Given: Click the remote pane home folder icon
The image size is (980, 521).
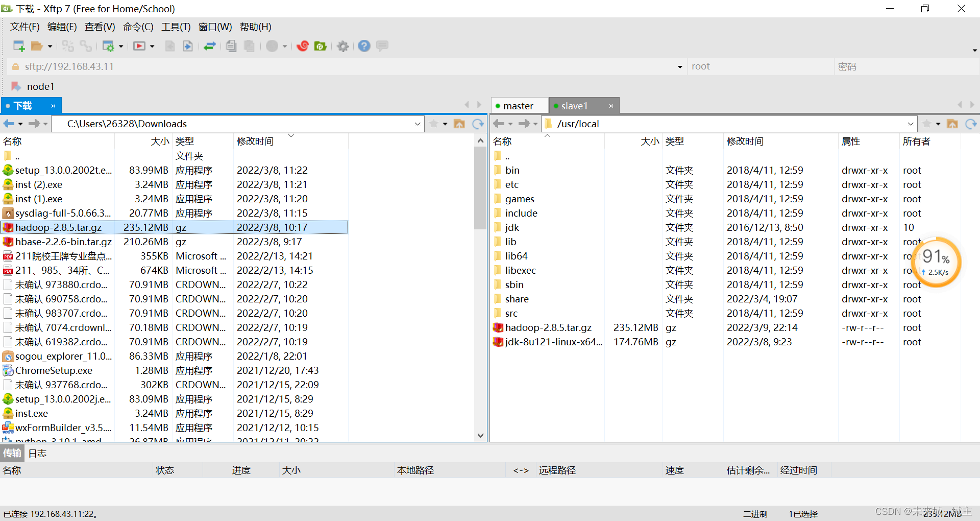Looking at the screenshot, I should click(952, 124).
